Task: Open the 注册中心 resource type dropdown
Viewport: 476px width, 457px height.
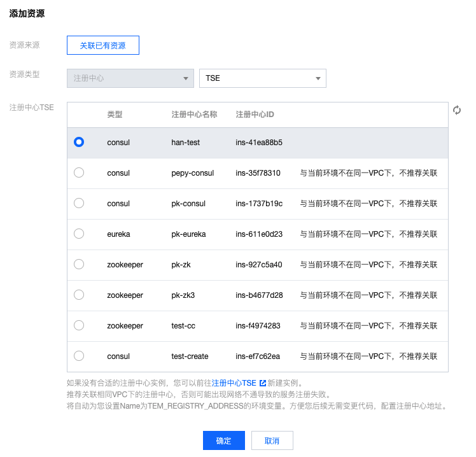Action: coord(130,78)
